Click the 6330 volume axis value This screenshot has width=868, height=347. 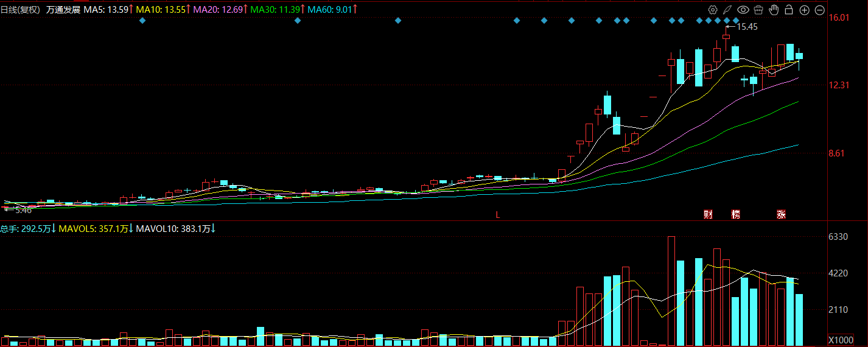click(x=839, y=237)
